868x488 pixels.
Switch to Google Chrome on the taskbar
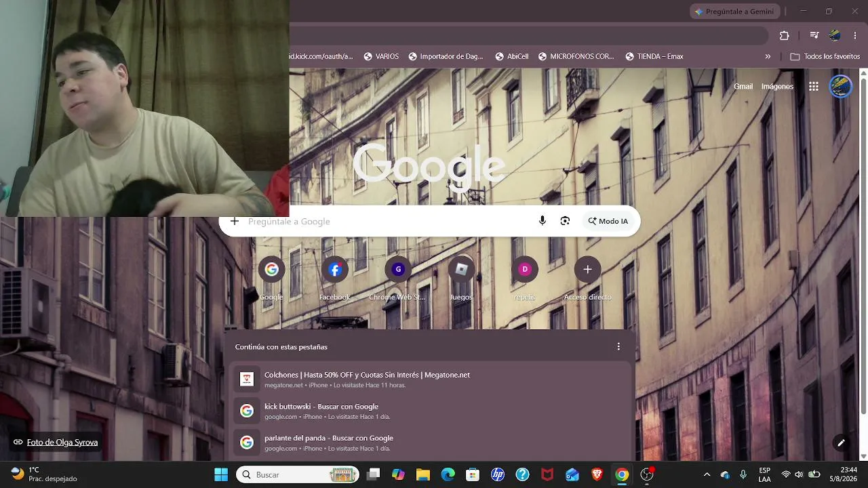pos(622,474)
